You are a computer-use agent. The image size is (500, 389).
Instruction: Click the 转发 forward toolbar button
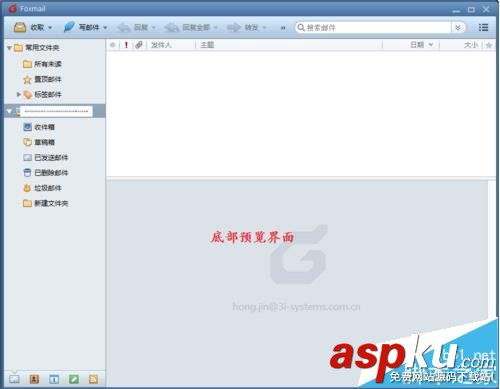(x=243, y=27)
